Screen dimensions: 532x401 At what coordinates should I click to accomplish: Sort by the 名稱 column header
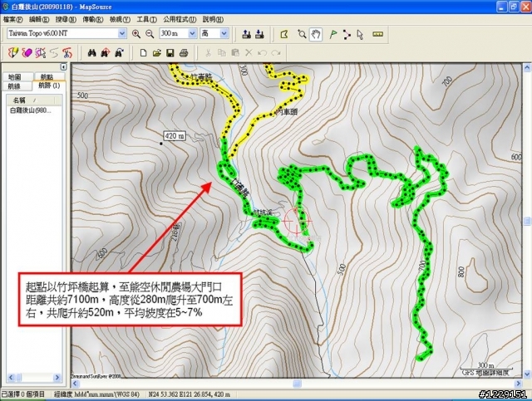click(31, 100)
